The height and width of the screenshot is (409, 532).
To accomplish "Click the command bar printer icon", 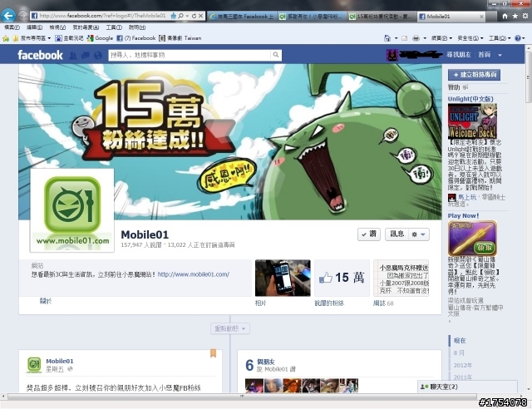I will click(416, 38).
